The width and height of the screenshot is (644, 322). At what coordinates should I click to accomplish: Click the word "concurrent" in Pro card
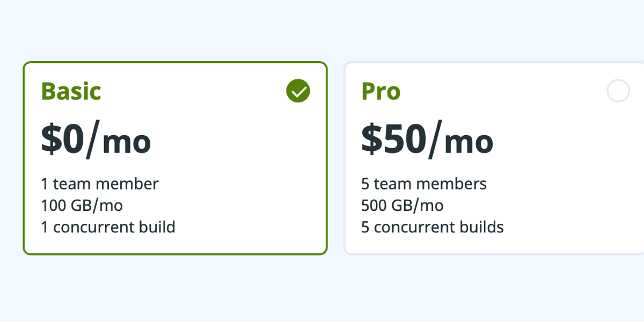click(412, 227)
